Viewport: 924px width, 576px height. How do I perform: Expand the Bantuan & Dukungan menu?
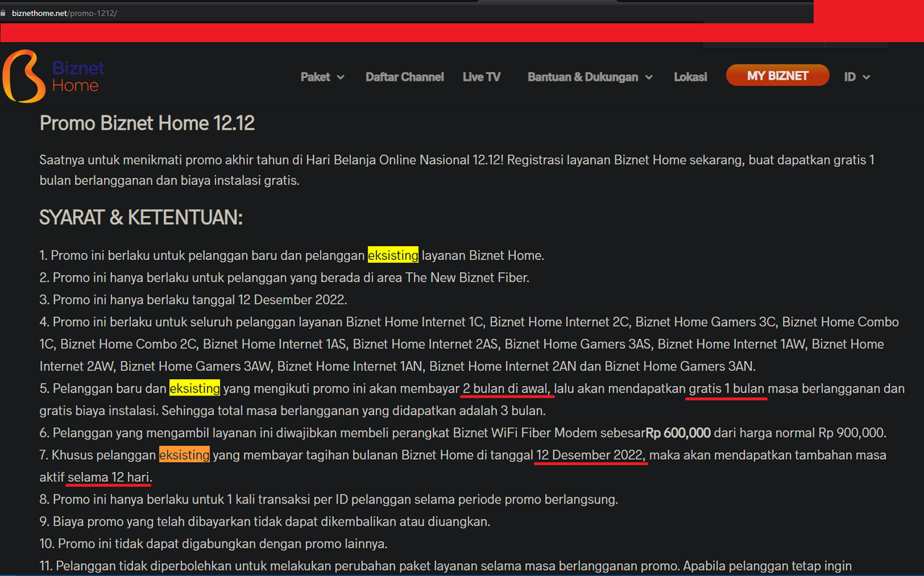tap(590, 77)
